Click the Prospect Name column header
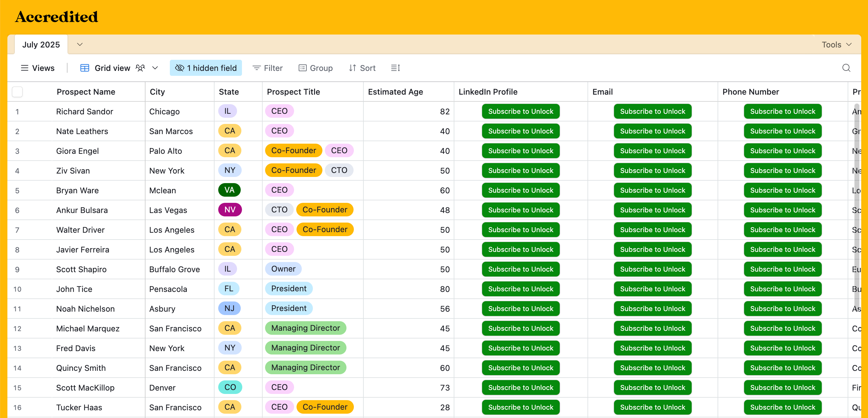This screenshot has height=418, width=868. [x=86, y=92]
